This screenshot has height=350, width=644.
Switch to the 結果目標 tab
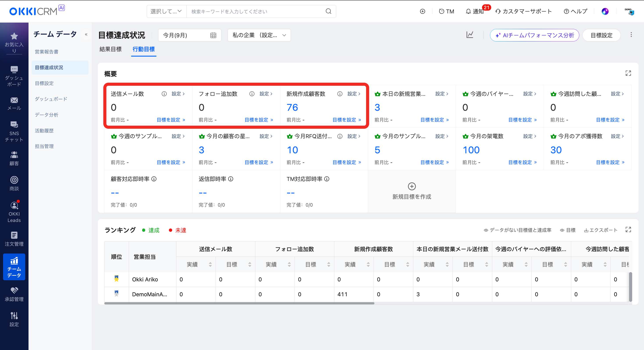pyautogui.click(x=111, y=49)
